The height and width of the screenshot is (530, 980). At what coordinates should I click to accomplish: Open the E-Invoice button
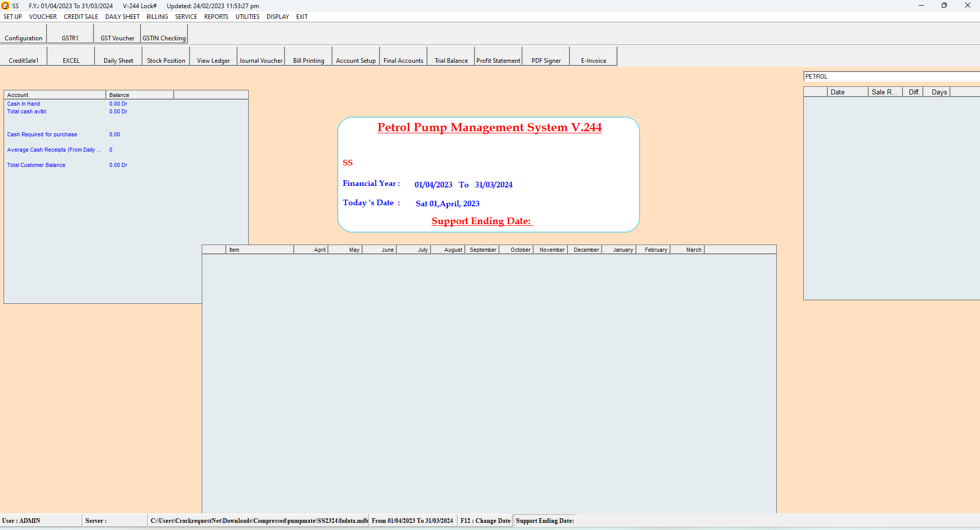pyautogui.click(x=593, y=56)
